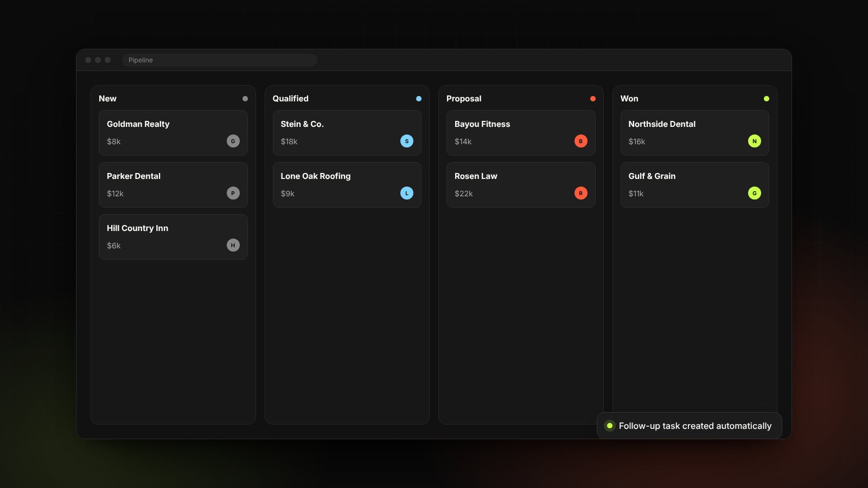Click the green indicator in the follow-up toast
The width and height of the screenshot is (868, 488).
[x=610, y=426]
